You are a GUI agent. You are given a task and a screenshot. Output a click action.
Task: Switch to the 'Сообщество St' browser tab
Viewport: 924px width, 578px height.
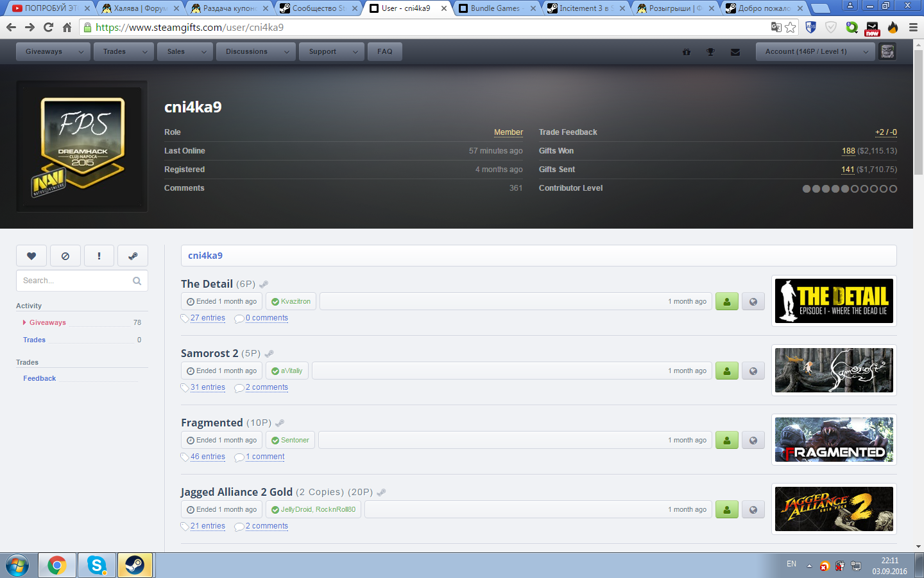tap(318, 8)
